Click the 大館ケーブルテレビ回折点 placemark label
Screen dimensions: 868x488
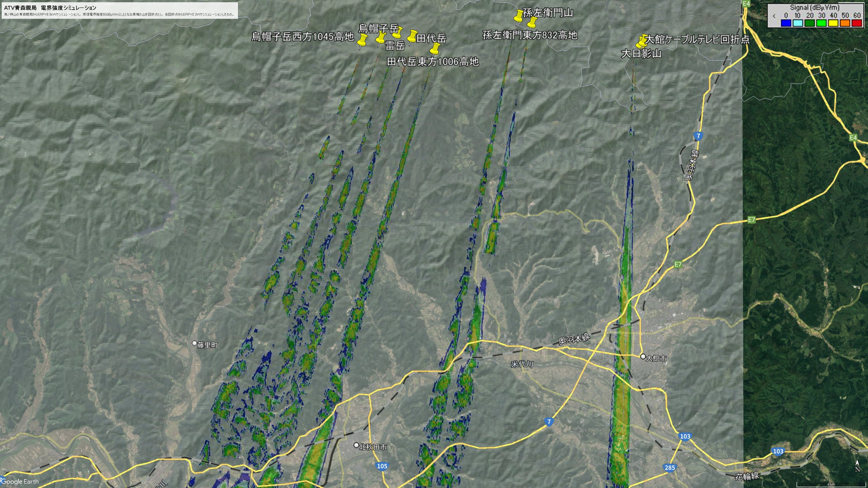click(x=698, y=40)
